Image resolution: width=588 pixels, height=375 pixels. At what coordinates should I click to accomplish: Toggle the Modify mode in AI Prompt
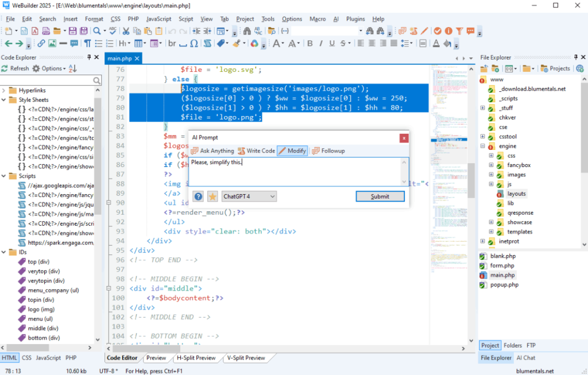[x=292, y=150]
